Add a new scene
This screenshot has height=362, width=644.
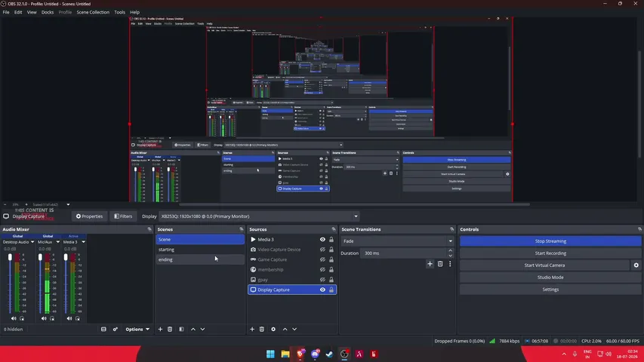(x=160, y=329)
